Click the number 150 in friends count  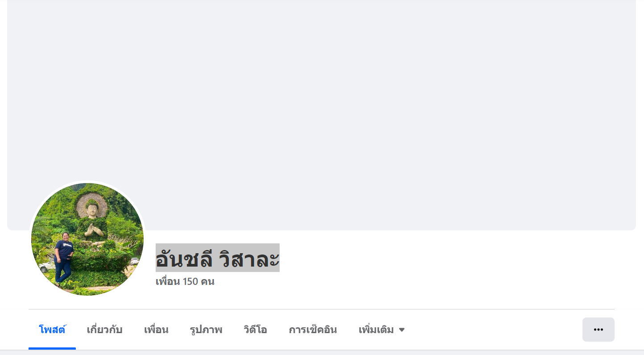click(190, 282)
